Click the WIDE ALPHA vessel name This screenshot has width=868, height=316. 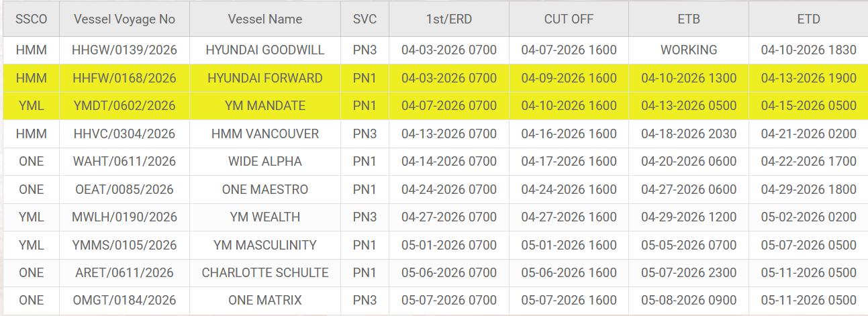[265, 161]
